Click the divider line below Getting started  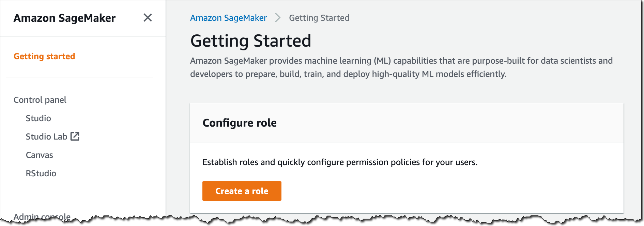pyautogui.click(x=80, y=78)
